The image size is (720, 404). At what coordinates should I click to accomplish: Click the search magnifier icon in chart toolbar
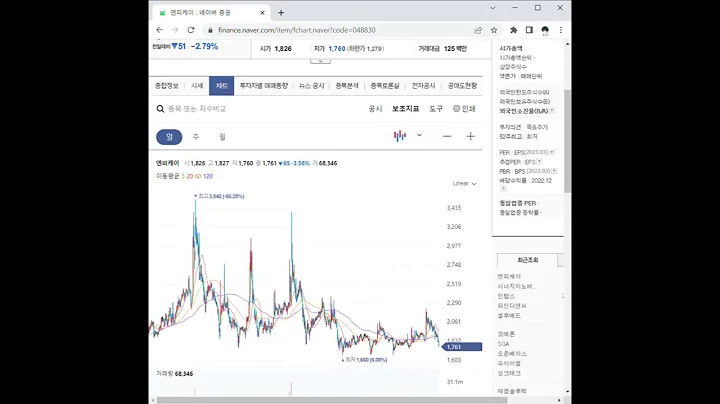pyautogui.click(x=160, y=109)
